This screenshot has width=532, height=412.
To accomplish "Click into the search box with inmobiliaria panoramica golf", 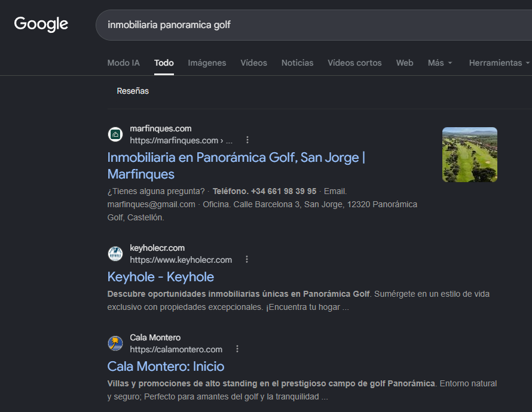I will click(x=314, y=25).
